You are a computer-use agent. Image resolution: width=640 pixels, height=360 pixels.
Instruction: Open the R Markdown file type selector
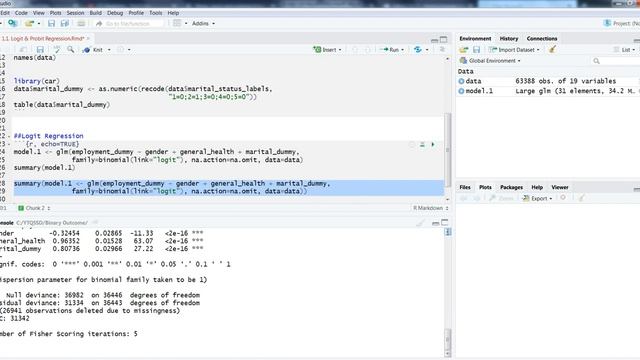point(430,208)
